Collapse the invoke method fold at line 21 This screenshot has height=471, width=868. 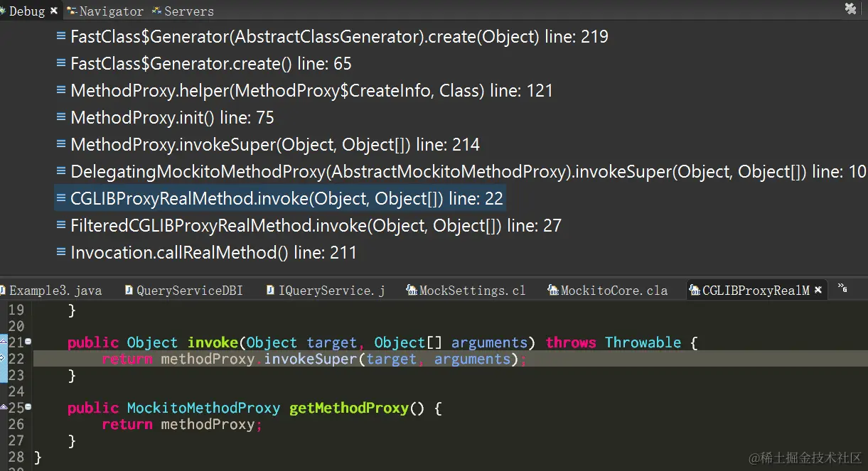point(28,342)
